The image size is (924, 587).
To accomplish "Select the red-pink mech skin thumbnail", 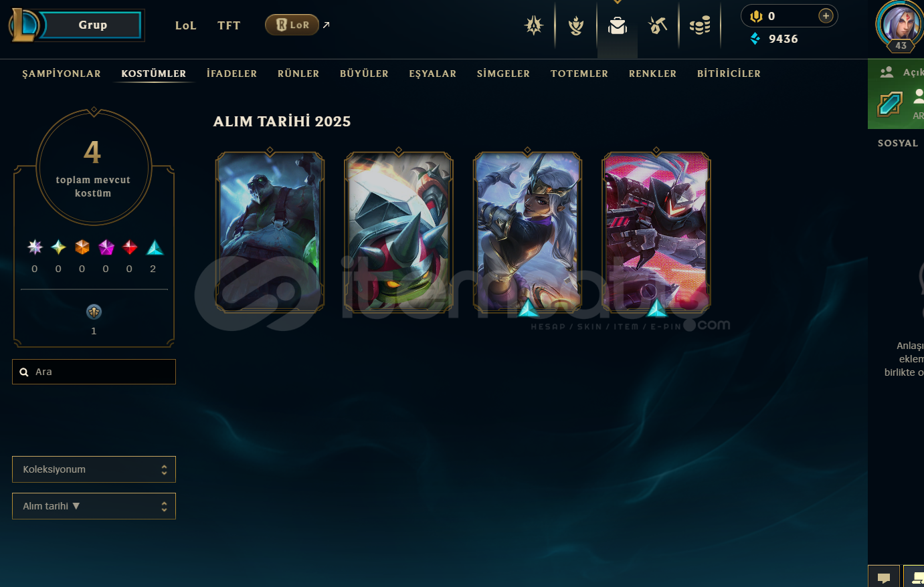I will [656, 232].
